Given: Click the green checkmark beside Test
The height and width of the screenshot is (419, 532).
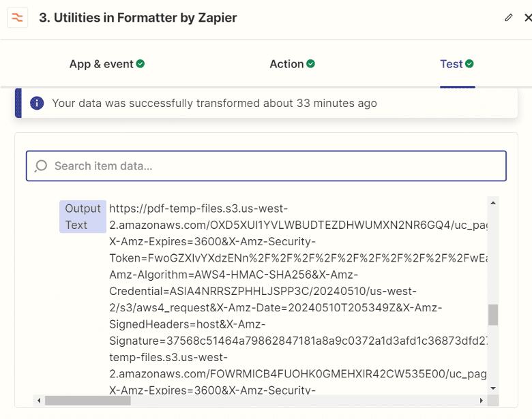Looking at the screenshot, I should click(x=469, y=64).
